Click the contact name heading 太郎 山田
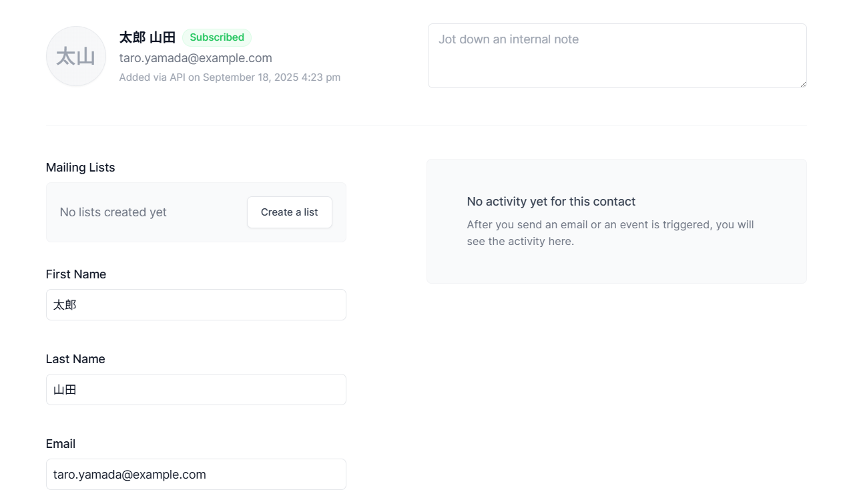The width and height of the screenshot is (843, 504). point(148,37)
